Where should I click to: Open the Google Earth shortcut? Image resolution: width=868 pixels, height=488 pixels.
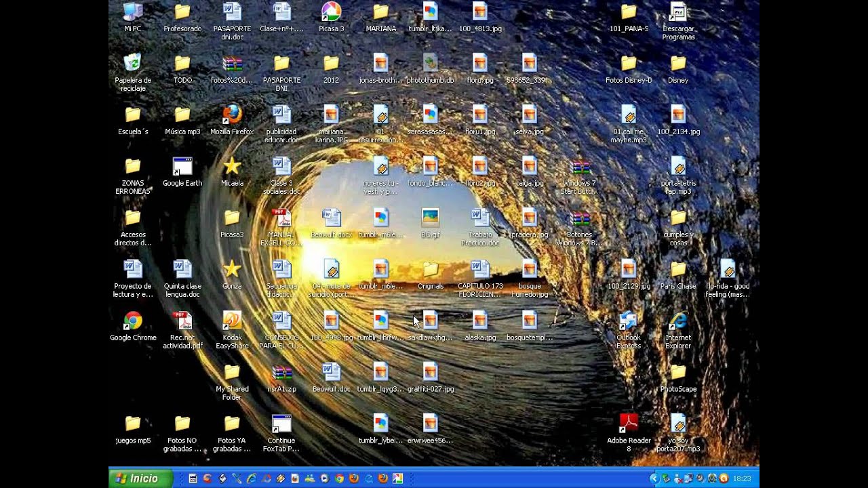point(182,167)
